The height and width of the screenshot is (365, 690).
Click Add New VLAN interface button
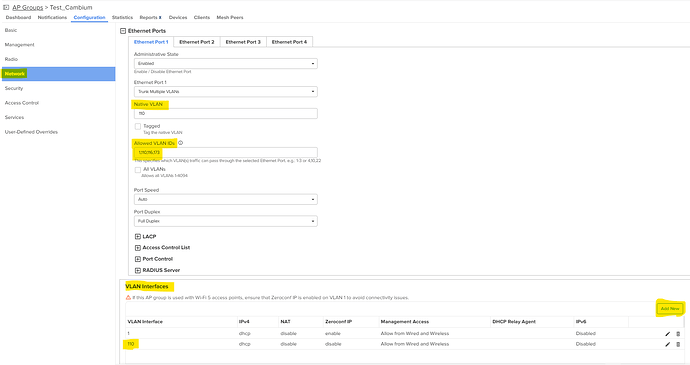click(670, 309)
